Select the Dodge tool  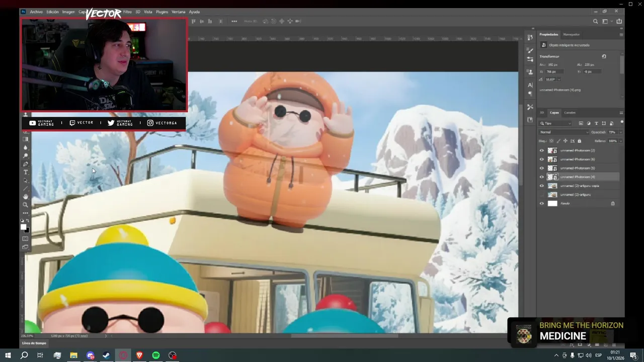coord(26,156)
